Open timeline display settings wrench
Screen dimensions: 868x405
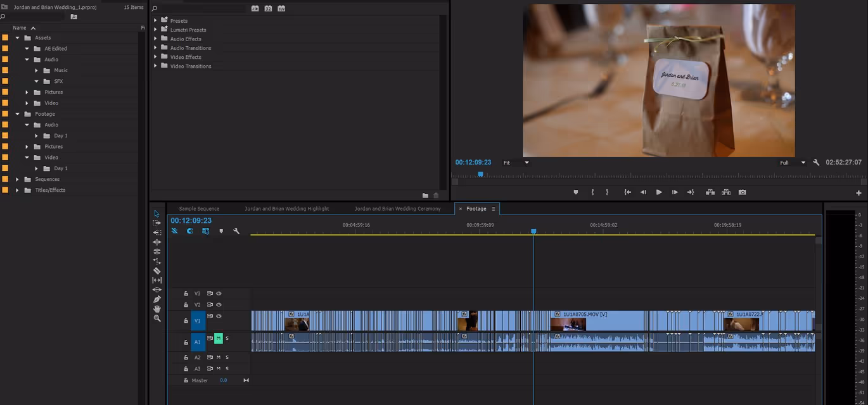pos(236,231)
